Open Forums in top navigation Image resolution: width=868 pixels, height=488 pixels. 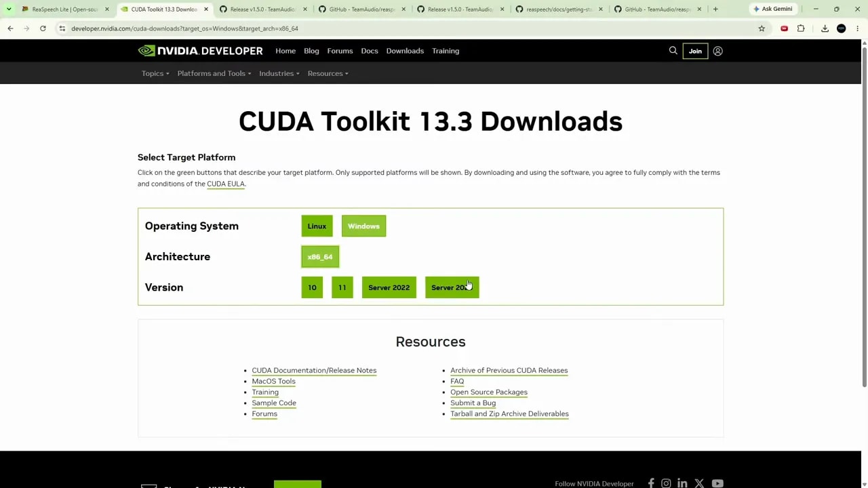click(340, 51)
